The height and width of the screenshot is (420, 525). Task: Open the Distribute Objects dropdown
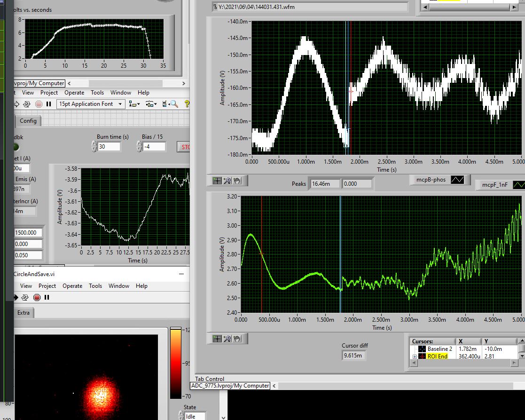tap(151, 104)
